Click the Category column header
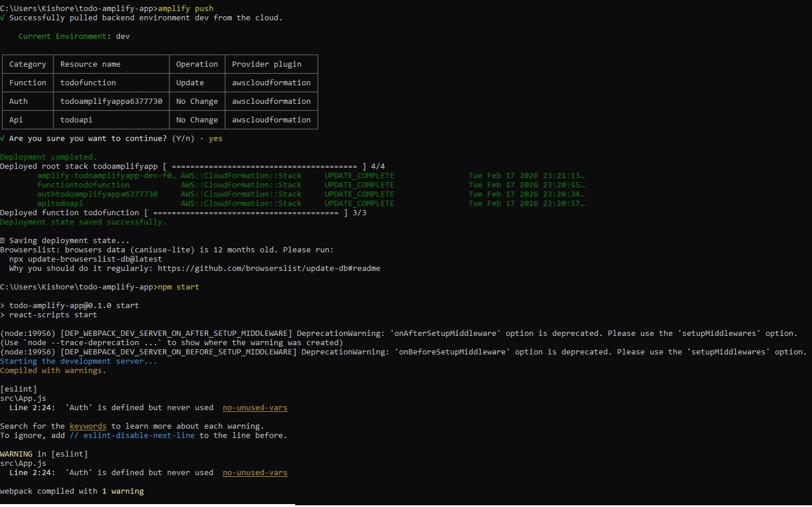812x507 pixels. (x=28, y=64)
